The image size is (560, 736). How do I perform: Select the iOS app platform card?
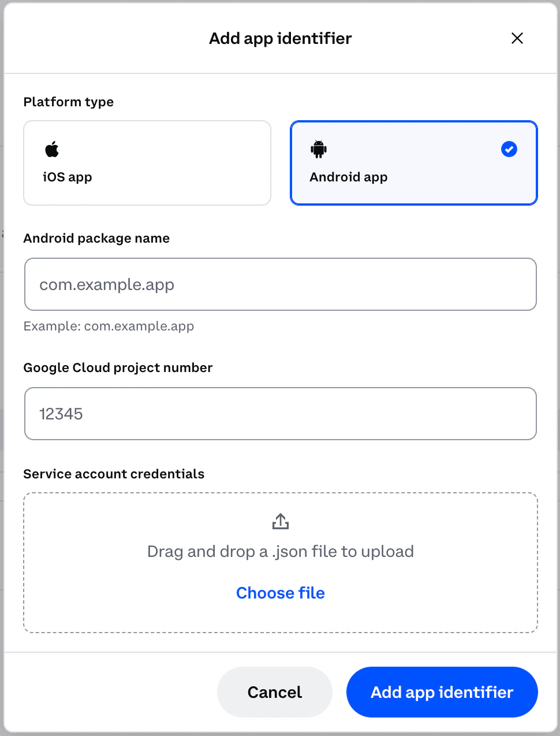147,162
